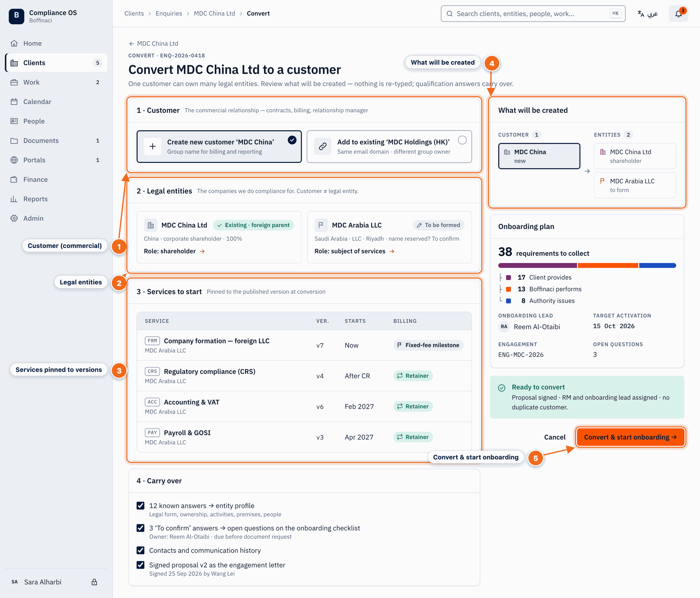Click the lock icon beside Sara Alharbi
The image size is (700, 598).
[94, 582]
